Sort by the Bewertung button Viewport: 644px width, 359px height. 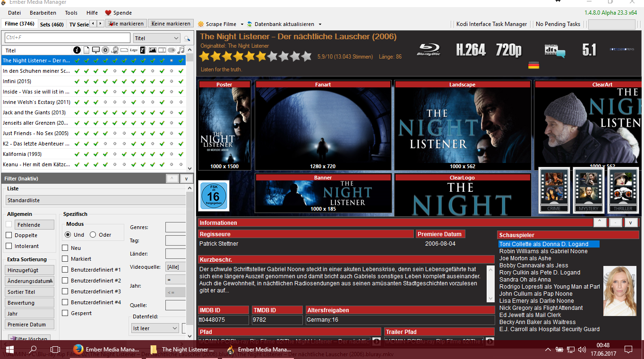(29, 303)
